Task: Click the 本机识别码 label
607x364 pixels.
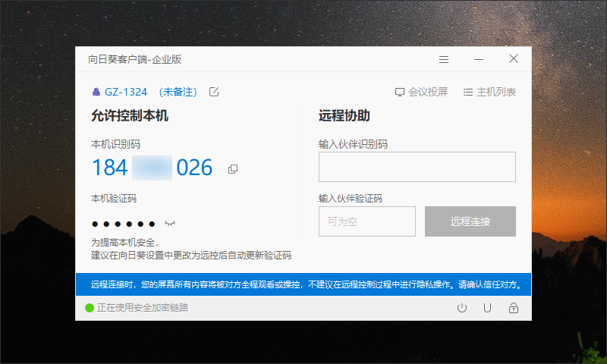Action: 115,144
